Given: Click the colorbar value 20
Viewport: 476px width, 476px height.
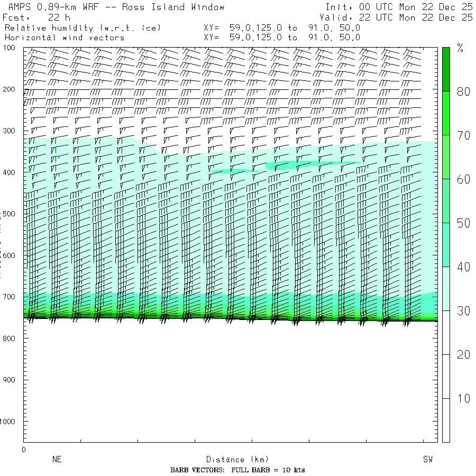Looking at the screenshot, I should [463, 354].
